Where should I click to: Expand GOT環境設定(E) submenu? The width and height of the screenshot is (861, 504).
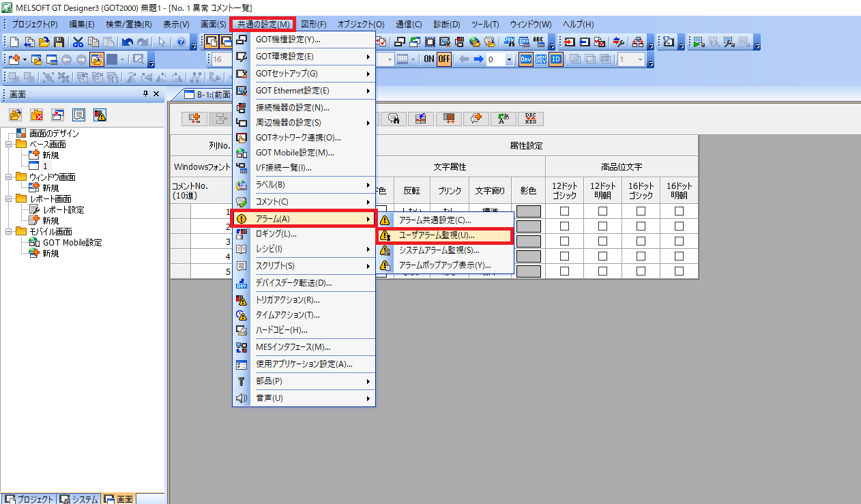pyautogui.click(x=304, y=56)
